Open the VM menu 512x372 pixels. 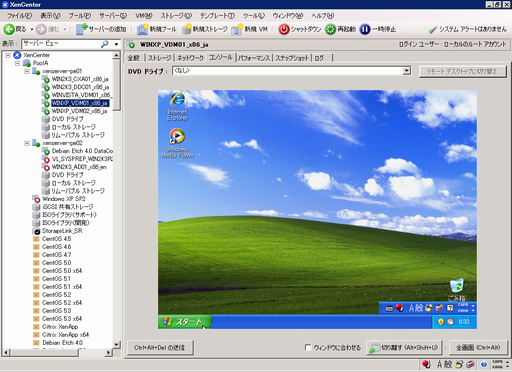pos(144,16)
